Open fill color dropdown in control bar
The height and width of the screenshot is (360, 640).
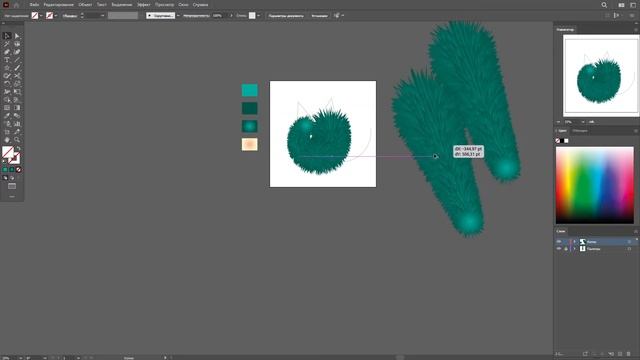(x=41, y=16)
